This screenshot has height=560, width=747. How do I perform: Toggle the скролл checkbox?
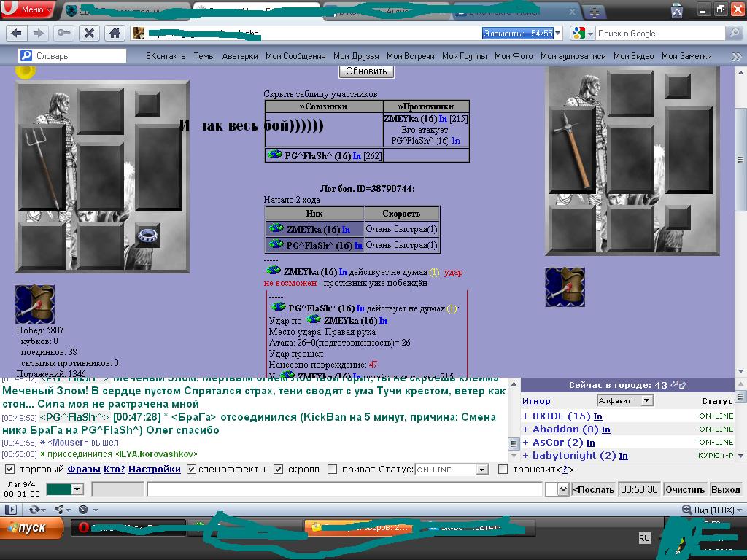click(x=278, y=470)
